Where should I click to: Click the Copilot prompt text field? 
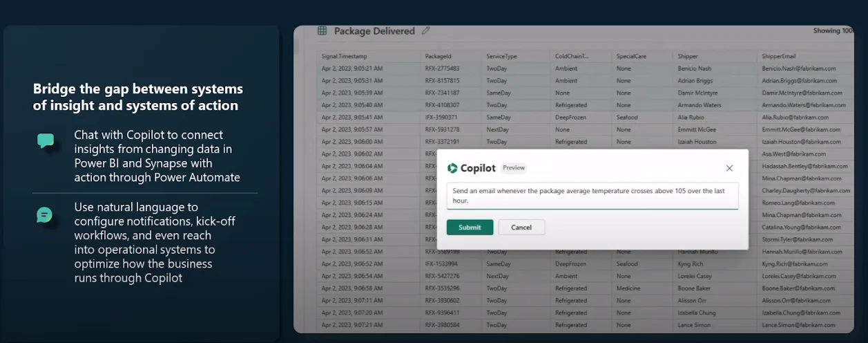click(x=592, y=196)
